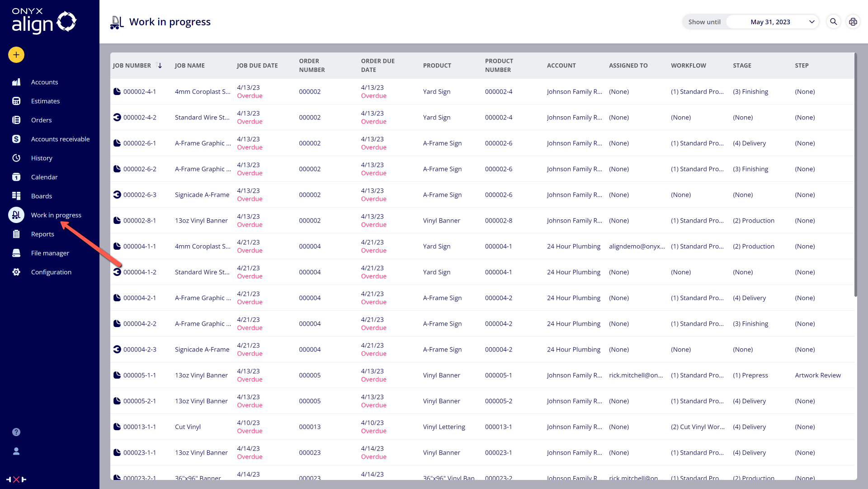This screenshot has width=868, height=489.
Task: Click status icon for job 000004-2-3
Action: point(117,349)
